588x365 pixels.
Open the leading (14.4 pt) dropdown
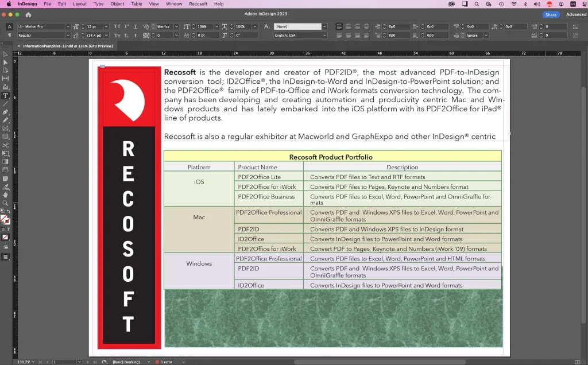(106, 35)
